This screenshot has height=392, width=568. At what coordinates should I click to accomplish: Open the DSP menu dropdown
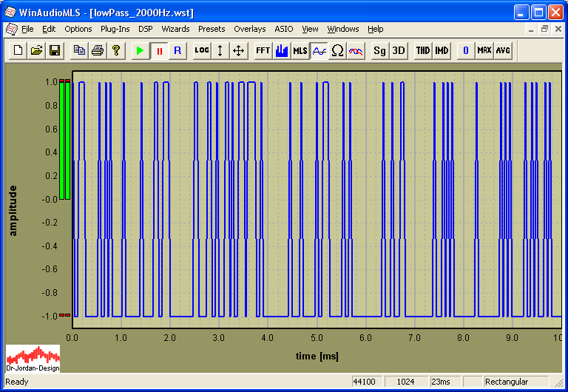pyautogui.click(x=145, y=29)
